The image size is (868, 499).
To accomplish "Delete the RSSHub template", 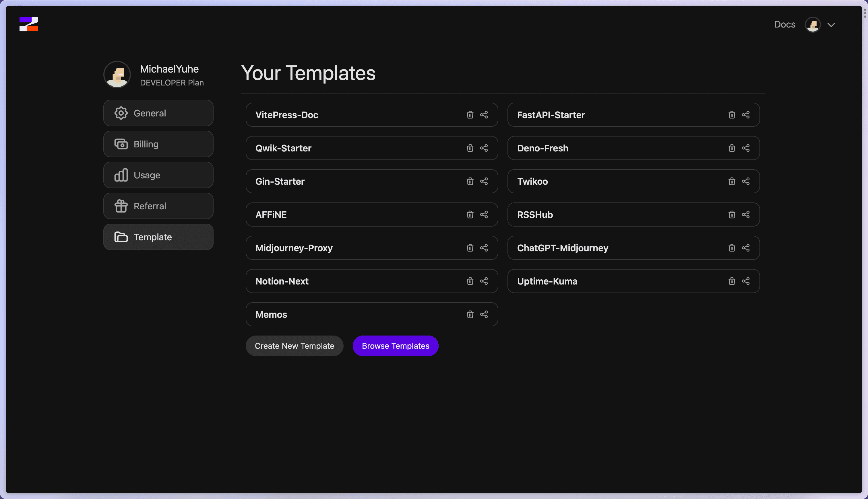I will [x=731, y=215].
